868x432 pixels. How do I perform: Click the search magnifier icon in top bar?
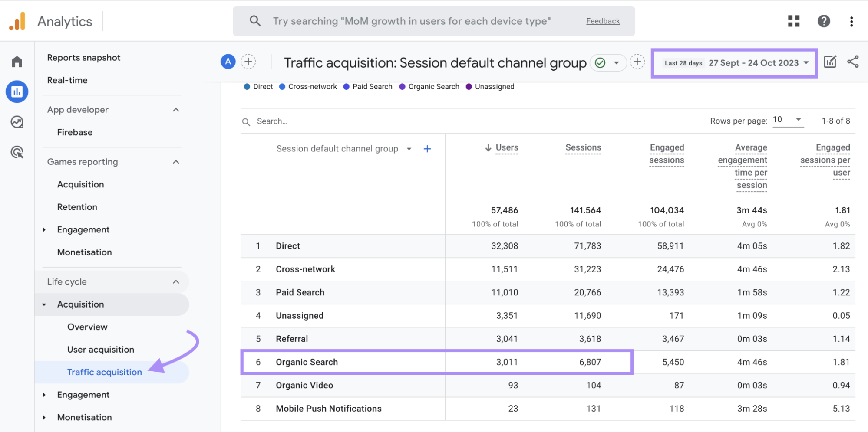coord(255,21)
